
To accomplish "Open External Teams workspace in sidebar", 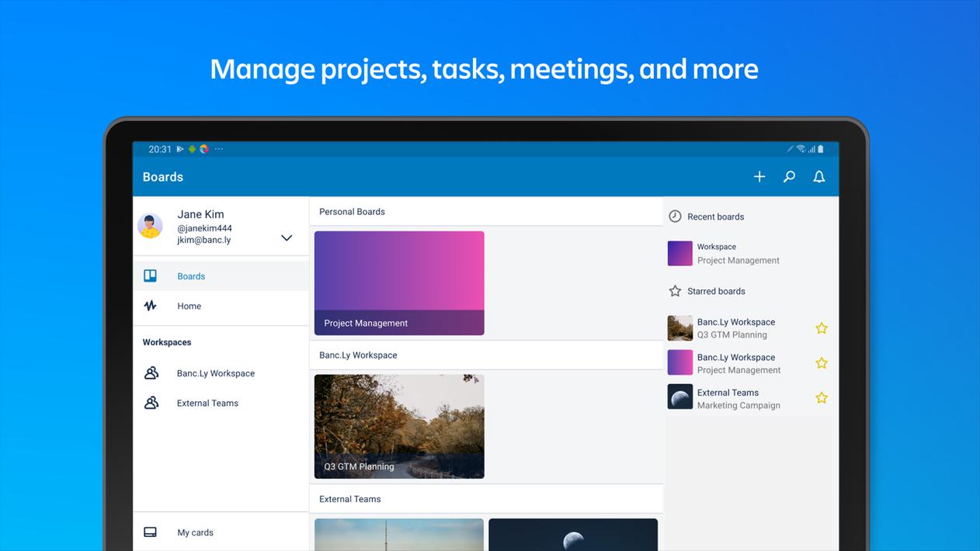I will (221, 403).
